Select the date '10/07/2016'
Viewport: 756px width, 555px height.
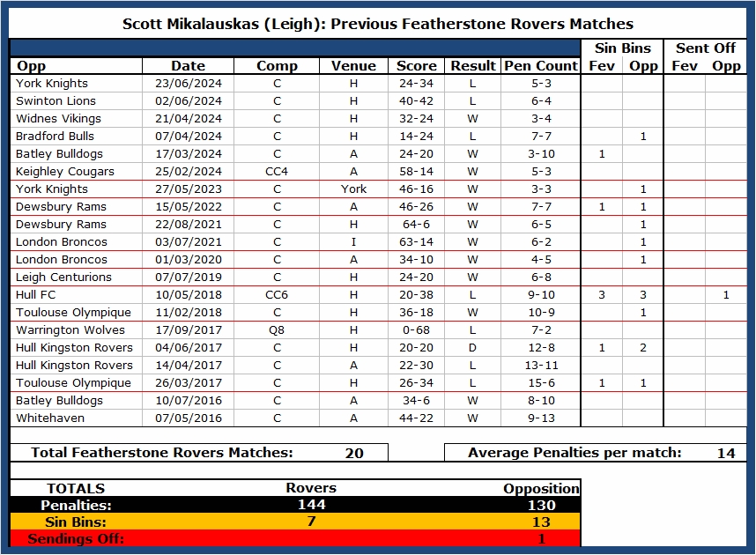(x=188, y=401)
